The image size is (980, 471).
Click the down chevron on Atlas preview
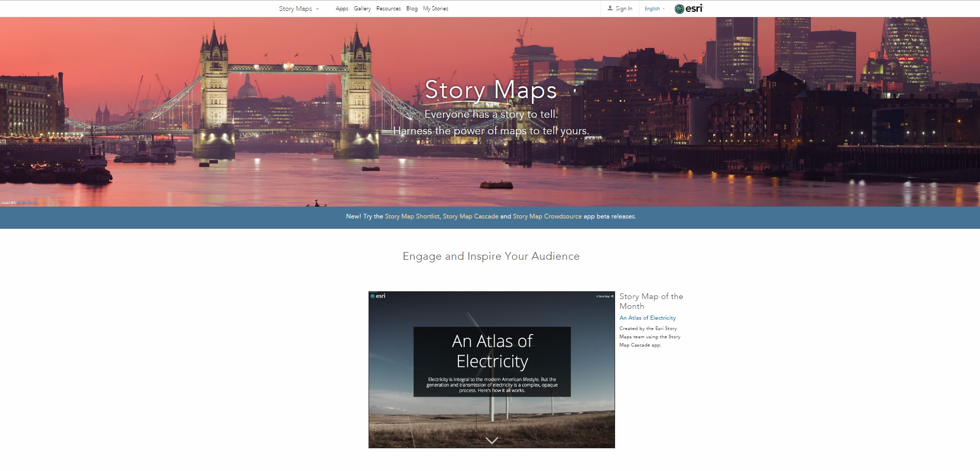pyautogui.click(x=492, y=441)
